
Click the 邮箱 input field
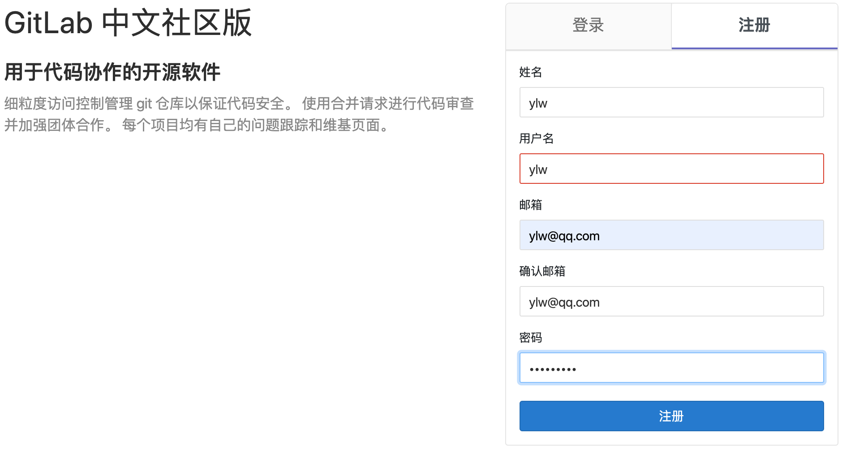671,235
